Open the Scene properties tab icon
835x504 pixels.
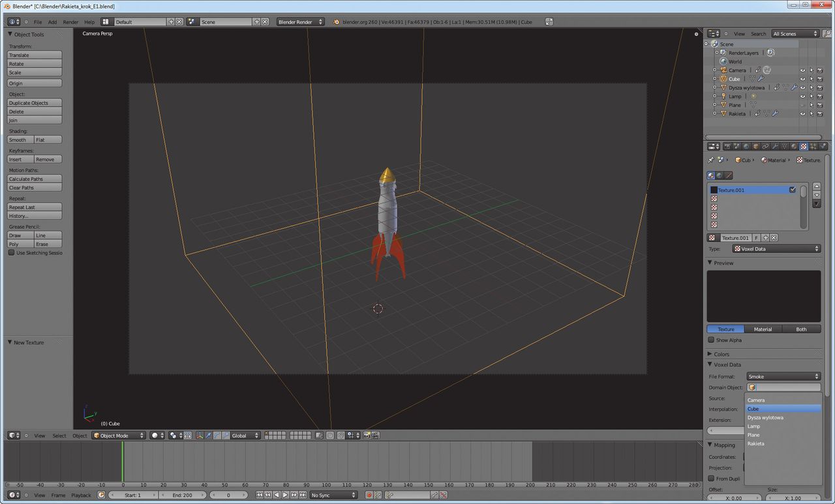point(736,147)
